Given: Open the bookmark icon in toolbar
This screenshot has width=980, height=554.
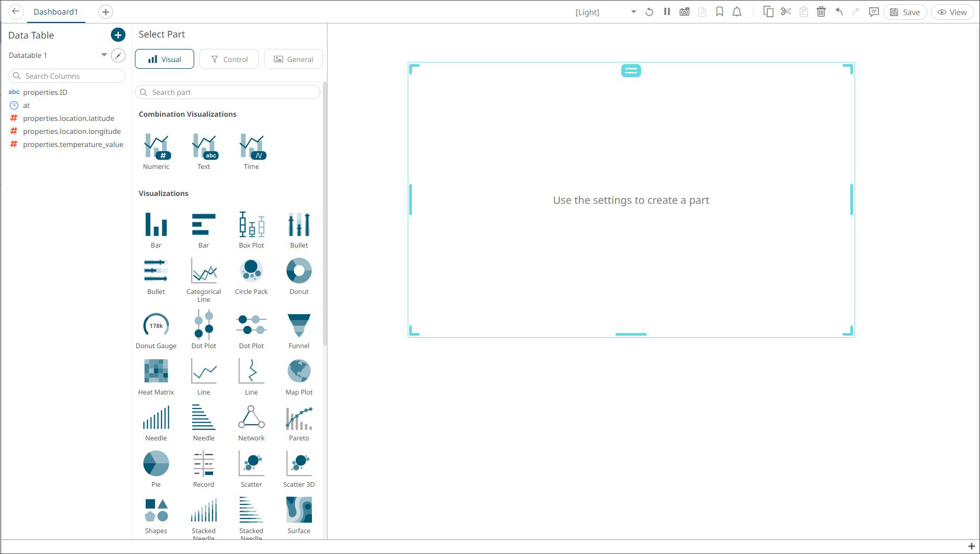Looking at the screenshot, I should tap(720, 11).
